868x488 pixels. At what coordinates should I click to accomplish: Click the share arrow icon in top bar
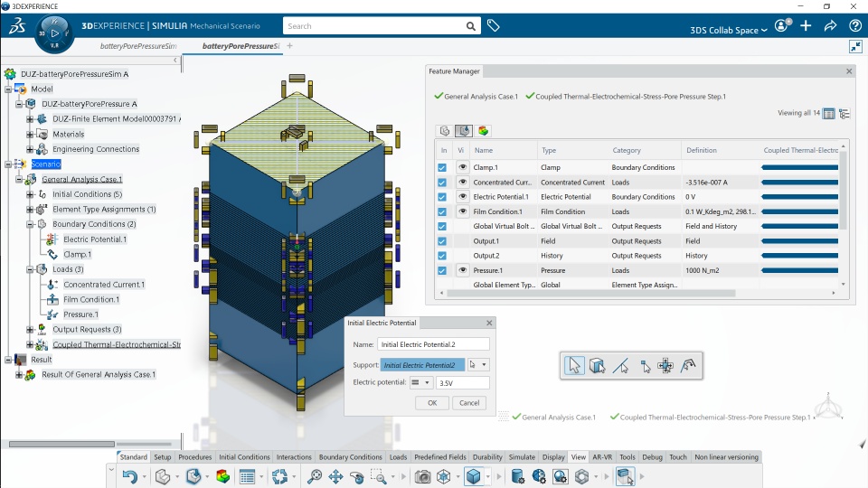(x=830, y=25)
